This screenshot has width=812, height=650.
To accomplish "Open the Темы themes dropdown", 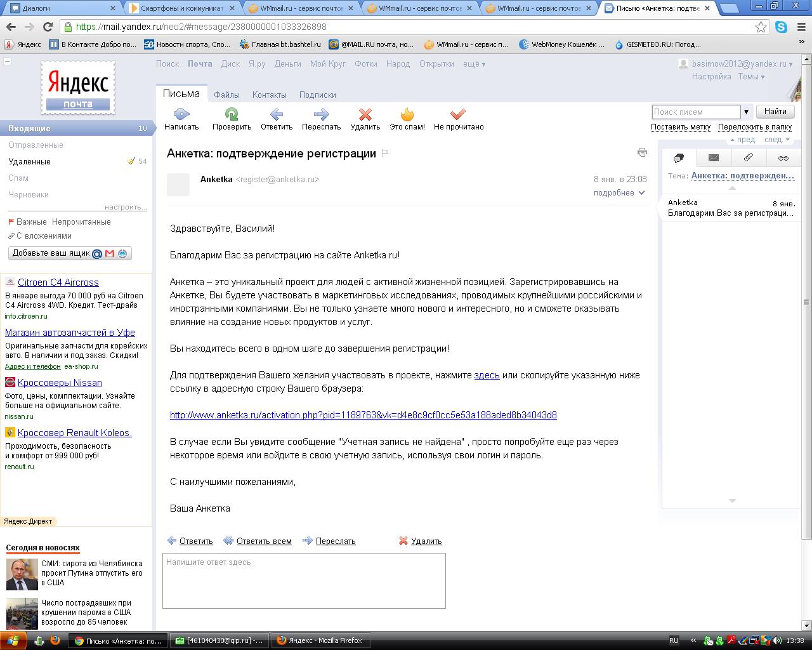I will (751, 76).
